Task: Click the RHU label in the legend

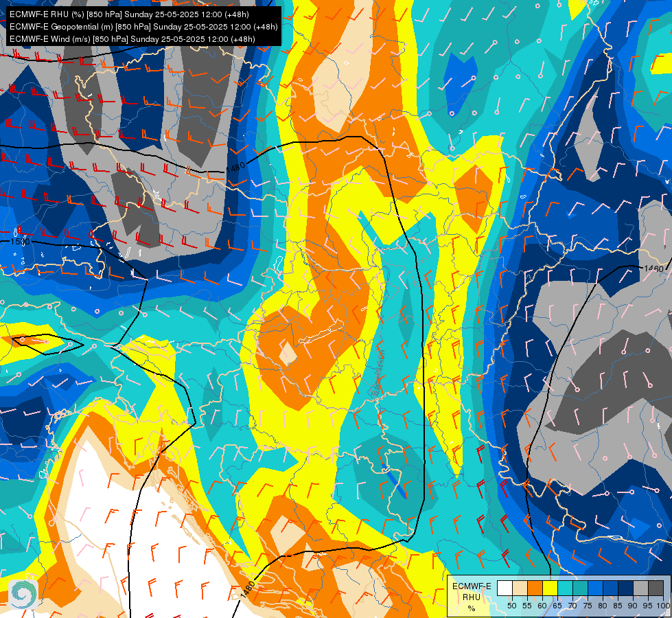Action: (472, 597)
